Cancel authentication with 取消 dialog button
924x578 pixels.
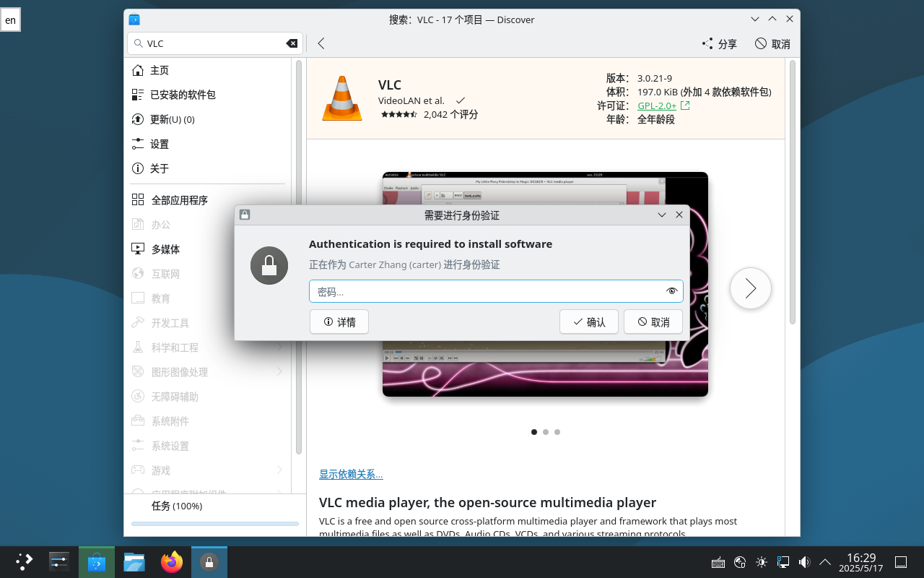[x=653, y=322]
